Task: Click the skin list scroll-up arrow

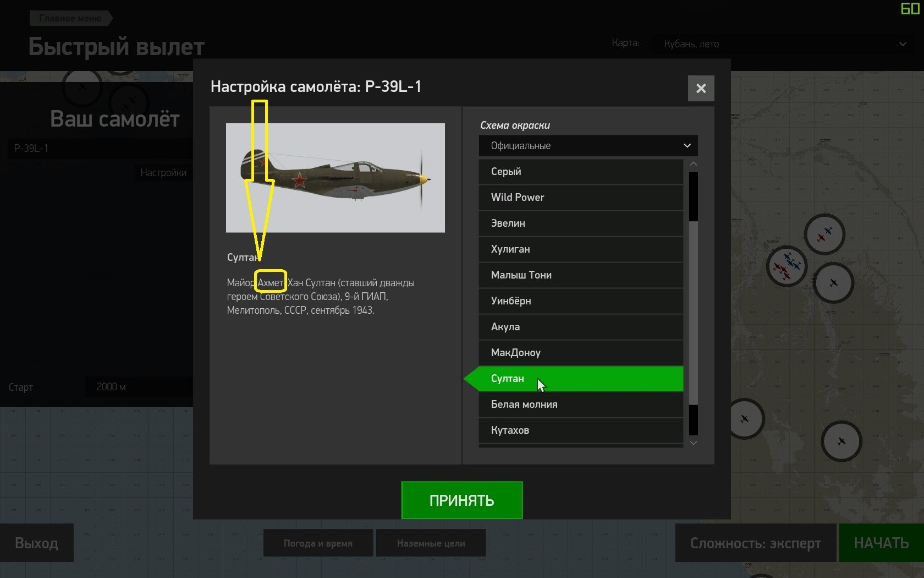Action: (x=694, y=164)
